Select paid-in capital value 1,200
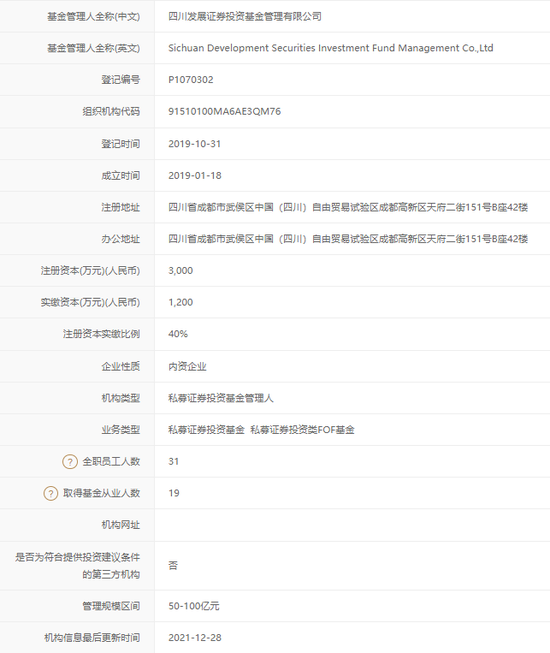Viewport: 550px width, 653px height. pyautogui.click(x=181, y=302)
